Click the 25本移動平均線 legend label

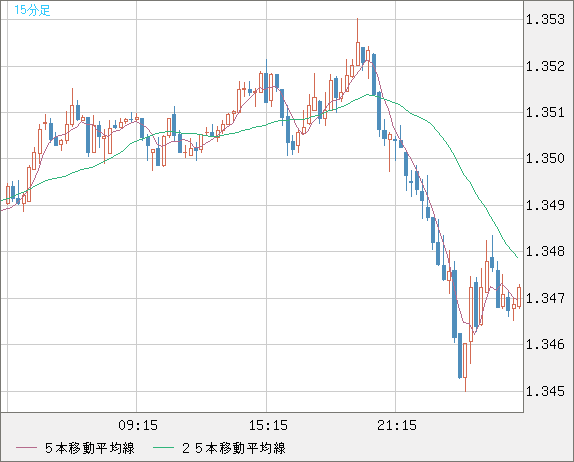coord(234,448)
